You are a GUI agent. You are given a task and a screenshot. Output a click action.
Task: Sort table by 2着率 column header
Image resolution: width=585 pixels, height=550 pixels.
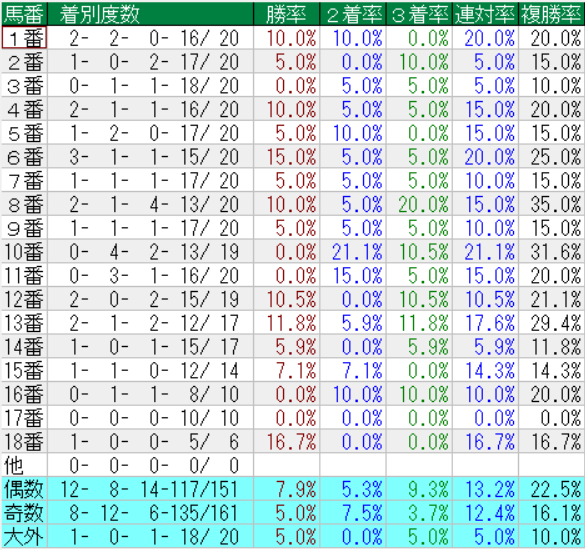click(353, 14)
